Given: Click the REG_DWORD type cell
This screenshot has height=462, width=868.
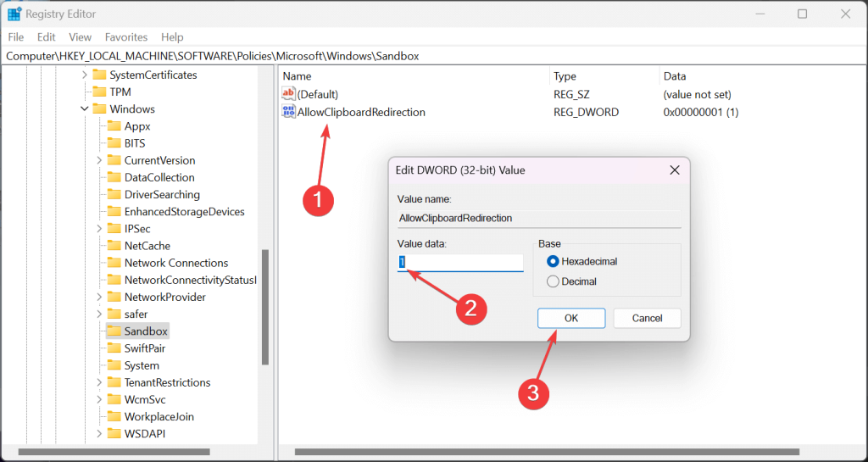Looking at the screenshot, I should (587, 112).
